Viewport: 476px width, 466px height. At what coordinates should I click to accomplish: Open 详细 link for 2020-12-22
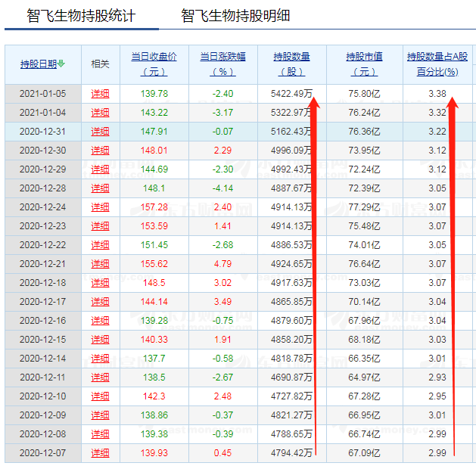click(x=100, y=245)
